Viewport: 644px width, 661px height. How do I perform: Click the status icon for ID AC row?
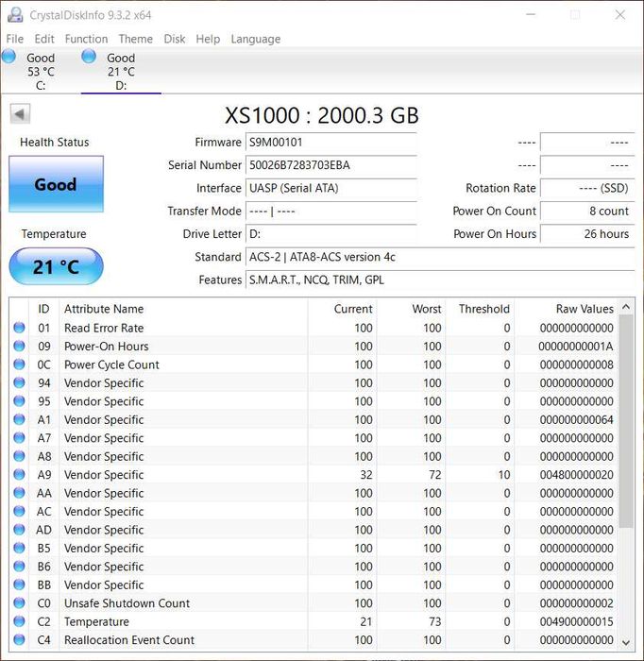click(x=20, y=511)
